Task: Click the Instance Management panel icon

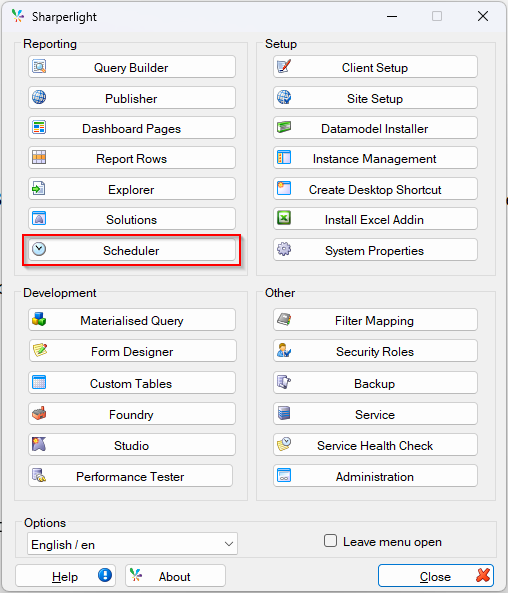Action: click(x=284, y=157)
